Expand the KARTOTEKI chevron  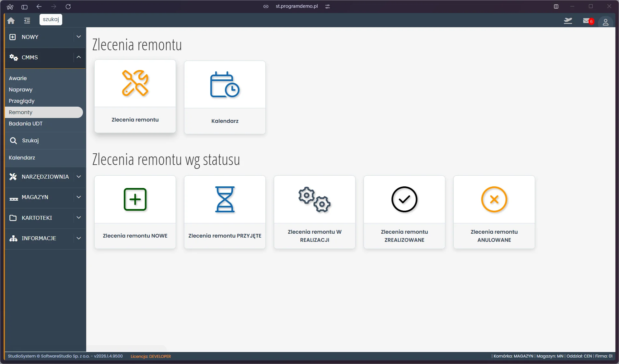click(x=79, y=217)
